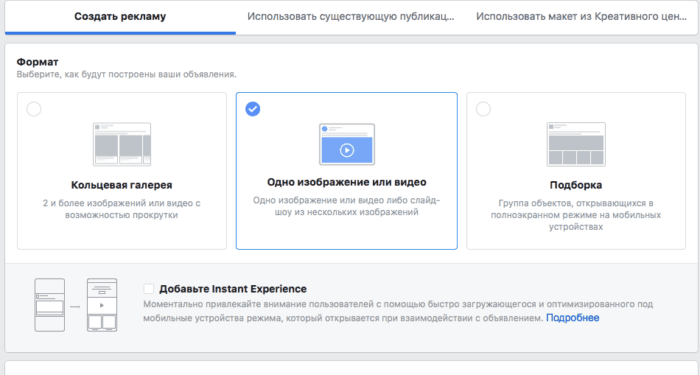Click the Выберите, как будут построены subtitle
700x375 pixels.
coord(127,74)
